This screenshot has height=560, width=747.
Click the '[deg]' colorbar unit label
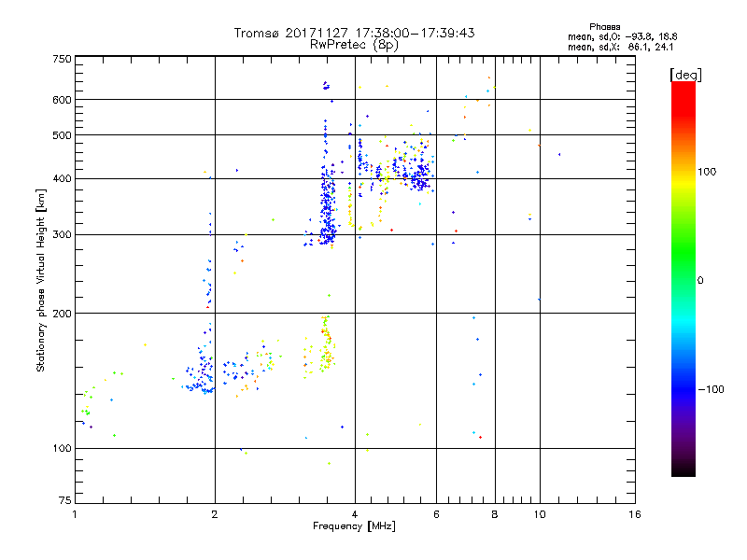(685, 75)
